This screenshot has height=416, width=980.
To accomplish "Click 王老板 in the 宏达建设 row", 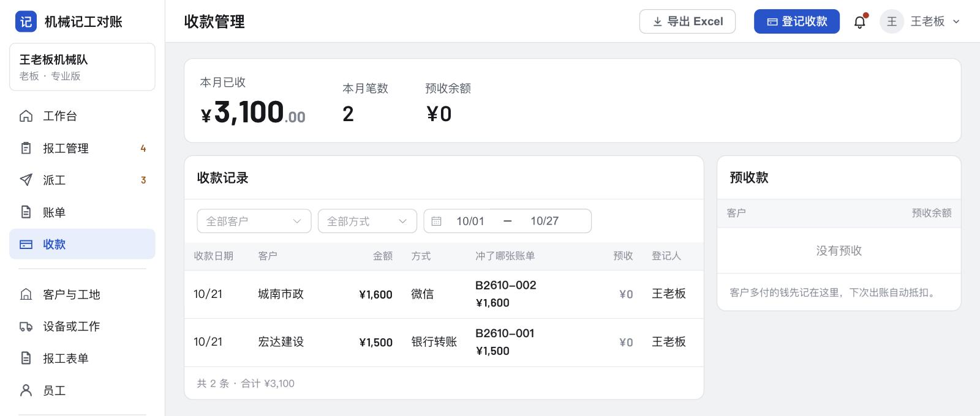I will pyautogui.click(x=669, y=342).
